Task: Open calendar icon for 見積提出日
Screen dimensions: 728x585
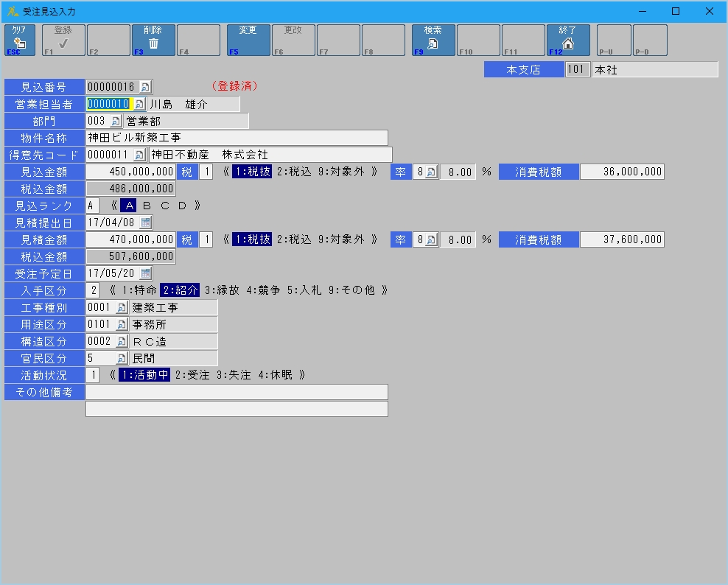Action: point(145,222)
